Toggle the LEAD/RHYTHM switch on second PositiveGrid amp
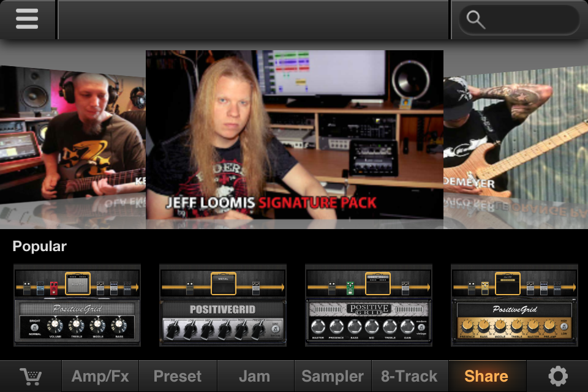Image resolution: width=588 pixels, height=392 pixels. 275,330
